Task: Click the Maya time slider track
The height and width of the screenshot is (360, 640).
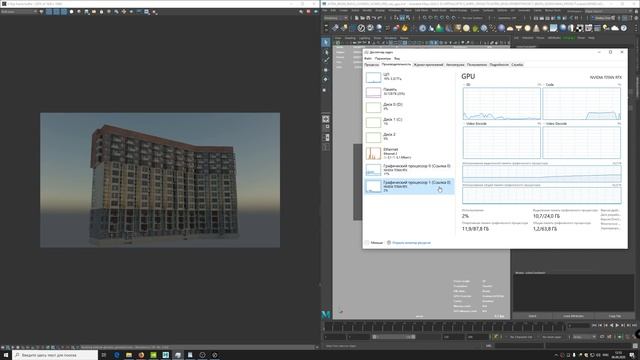Action: click(445, 327)
